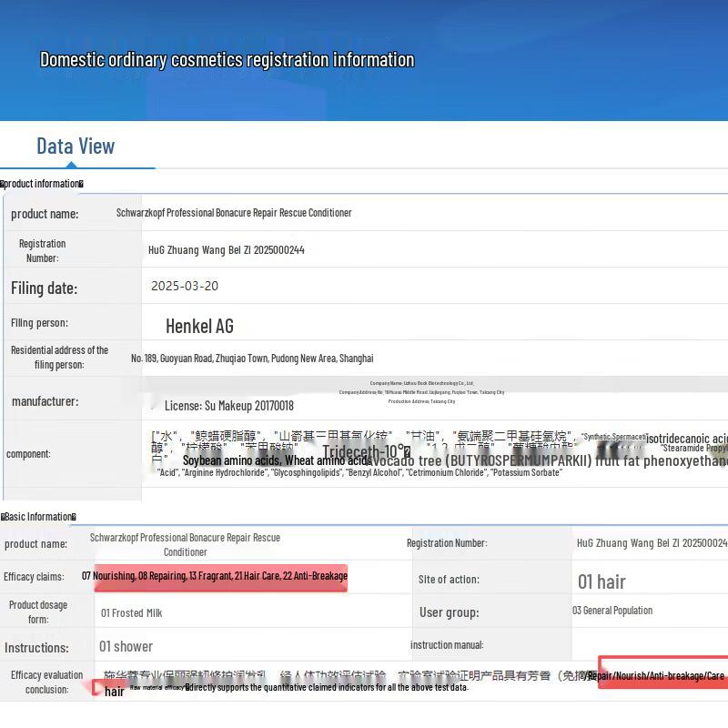The width and height of the screenshot is (728, 728).
Task: Click the 'Efficacy evaluation conclusion:' label
Action: 47,682
